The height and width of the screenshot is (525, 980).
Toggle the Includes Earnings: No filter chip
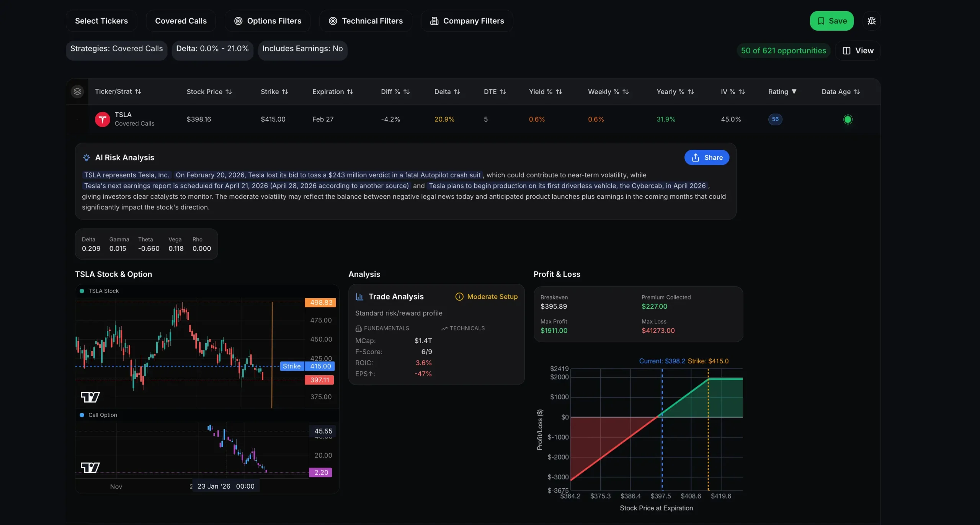[302, 49]
